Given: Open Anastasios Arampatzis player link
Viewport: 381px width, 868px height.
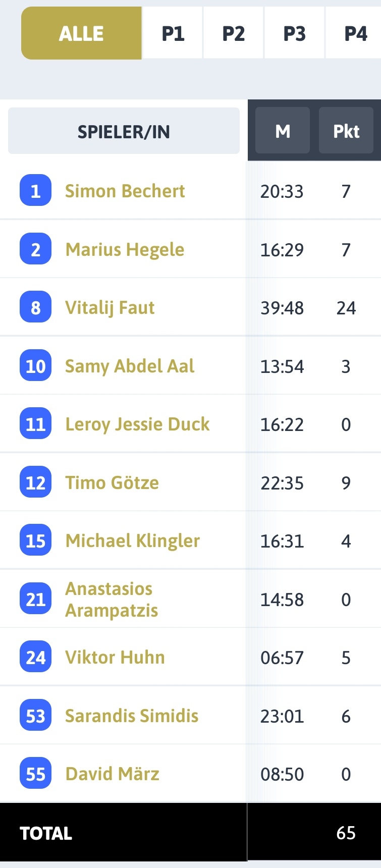Looking at the screenshot, I should coord(112,599).
